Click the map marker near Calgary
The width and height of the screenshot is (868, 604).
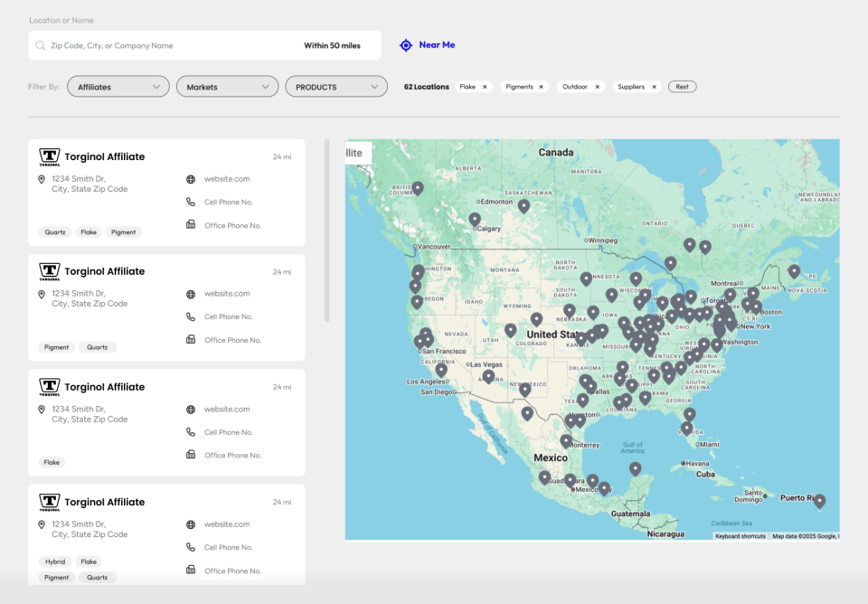point(475,219)
